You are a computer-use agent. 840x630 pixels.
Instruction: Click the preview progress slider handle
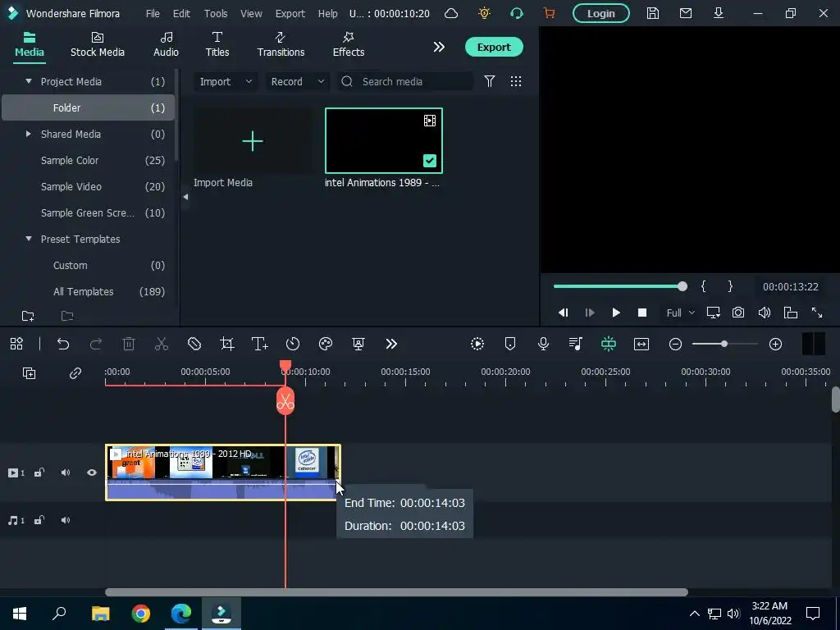[682, 286]
